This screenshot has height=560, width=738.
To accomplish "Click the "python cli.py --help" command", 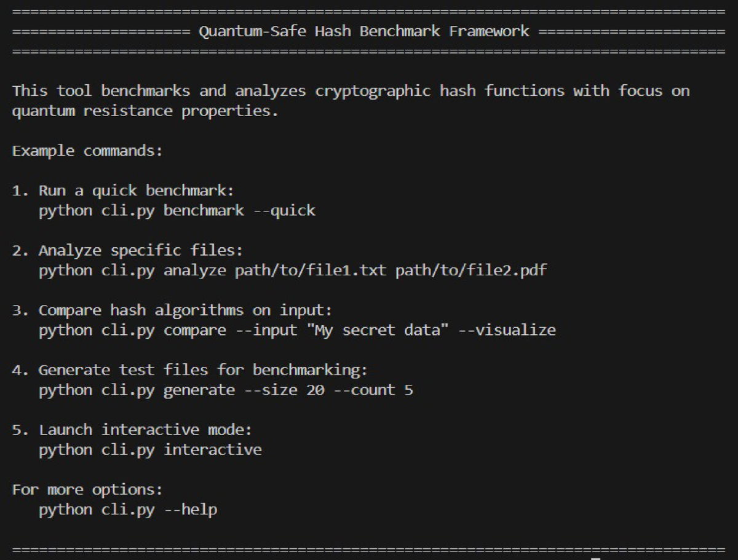I will point(128,510).
